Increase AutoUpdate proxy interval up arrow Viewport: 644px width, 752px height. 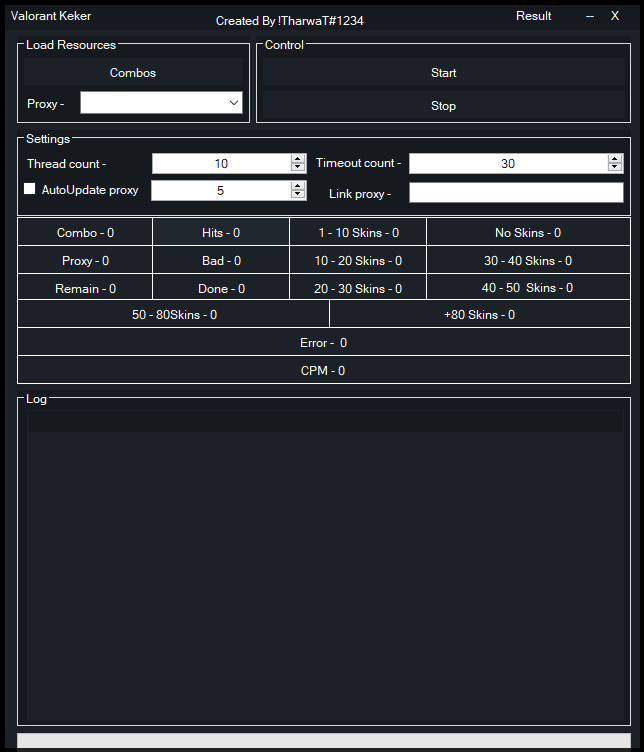[x=298, y=186]
